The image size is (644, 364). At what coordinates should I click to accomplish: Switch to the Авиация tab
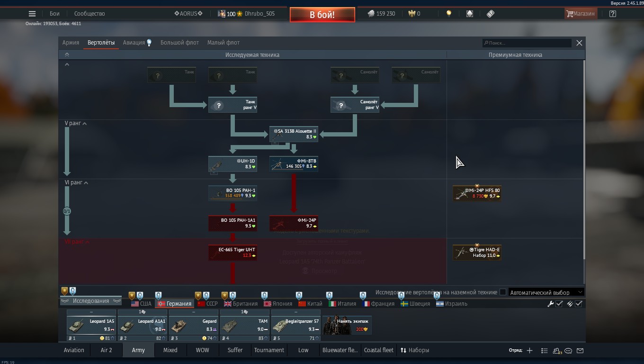tap(137, 43)
